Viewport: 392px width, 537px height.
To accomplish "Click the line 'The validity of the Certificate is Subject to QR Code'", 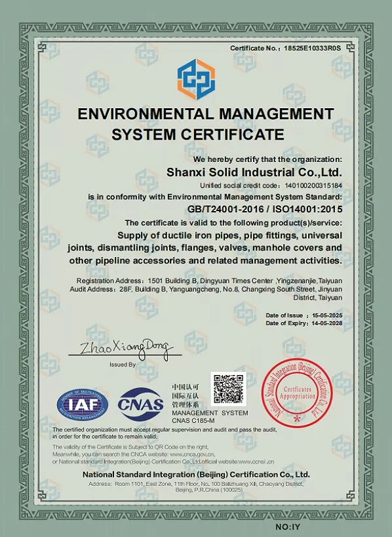I will click(130, 447).
